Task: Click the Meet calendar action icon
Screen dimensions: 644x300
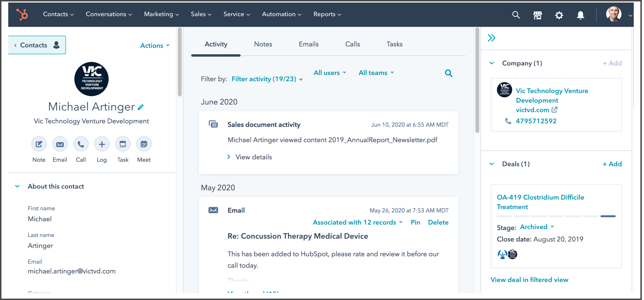Action: click(x=144, y=144)
